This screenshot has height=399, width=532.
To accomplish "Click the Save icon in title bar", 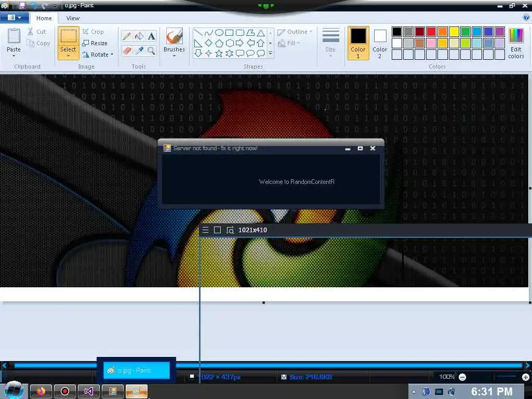I will (22, 5).
